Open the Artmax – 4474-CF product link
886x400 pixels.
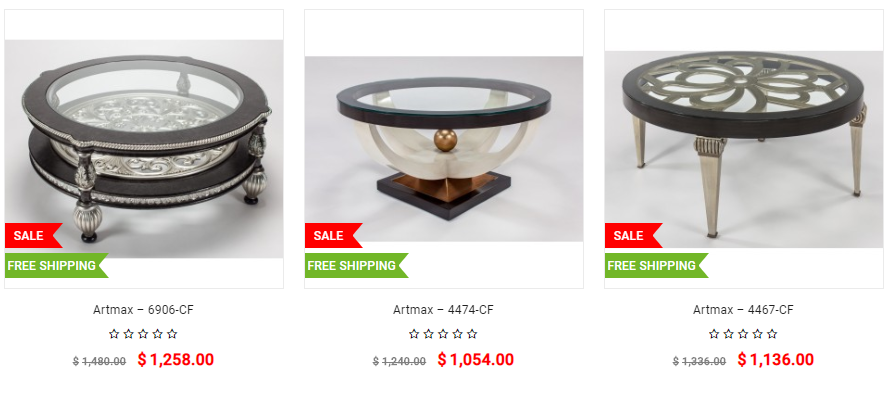coord(444,310)
